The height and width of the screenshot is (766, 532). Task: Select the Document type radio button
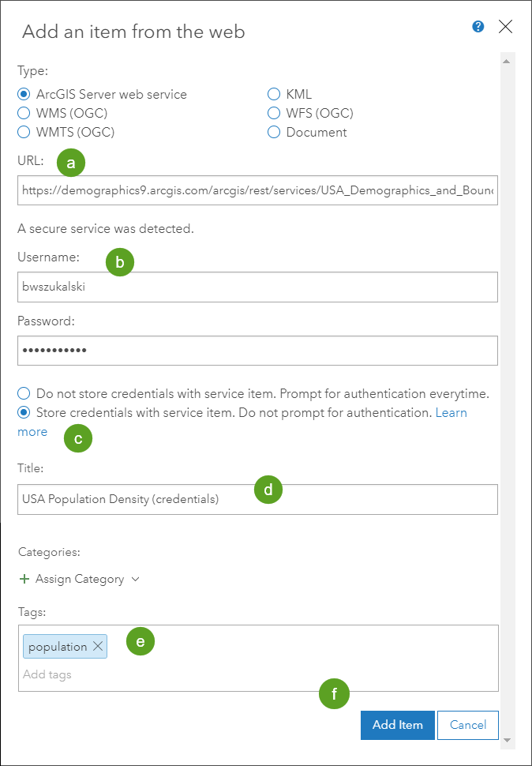(274, 132)
